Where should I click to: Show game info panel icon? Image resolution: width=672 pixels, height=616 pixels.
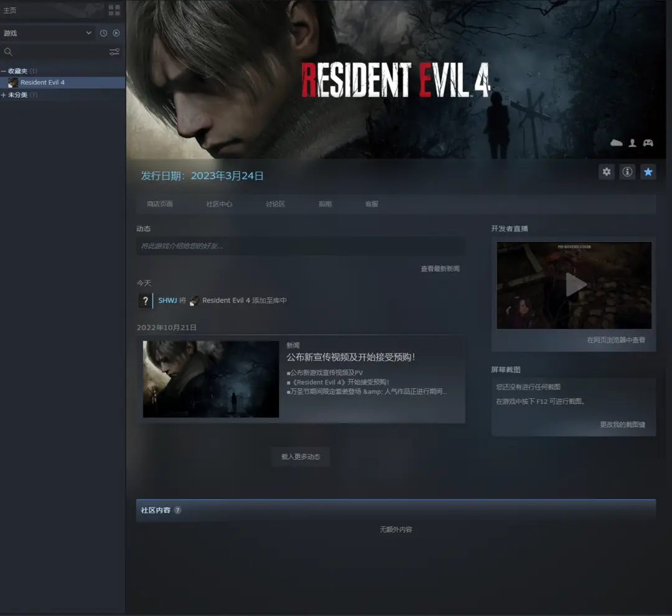(x=627, y=172)
